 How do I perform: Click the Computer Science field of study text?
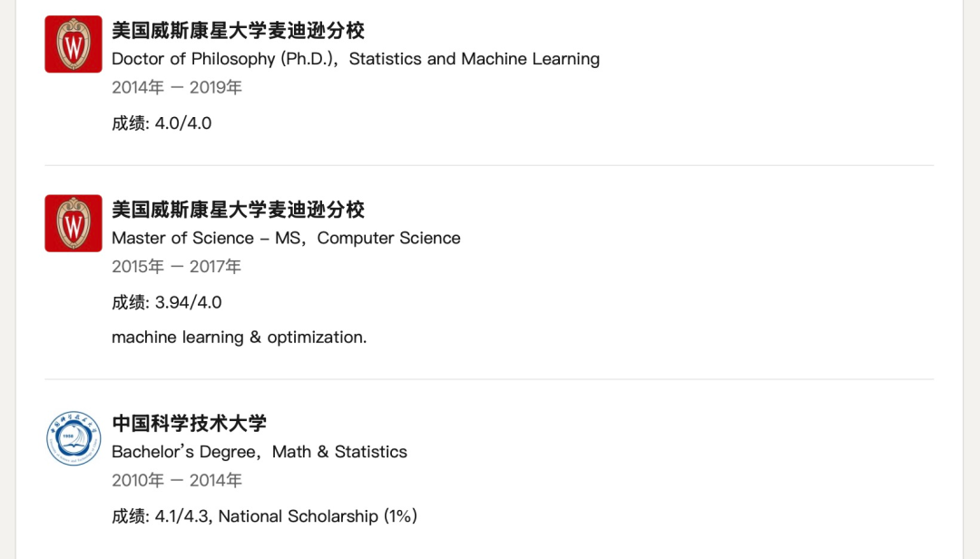(x=388, y=238)
